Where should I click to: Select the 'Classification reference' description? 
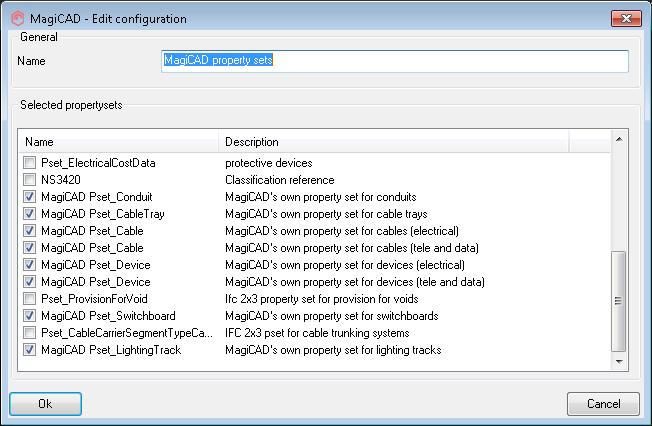pyautogui.click(x=280, y=180)
